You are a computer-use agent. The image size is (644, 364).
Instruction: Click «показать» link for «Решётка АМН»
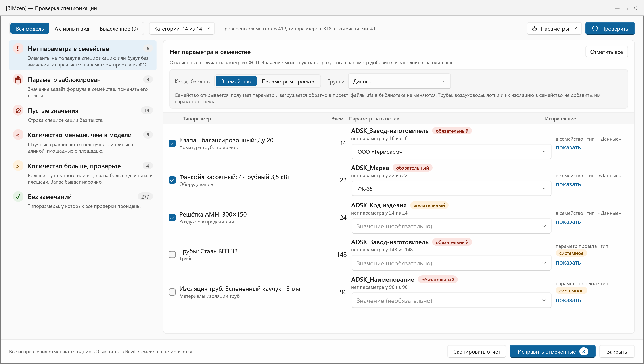568,222
